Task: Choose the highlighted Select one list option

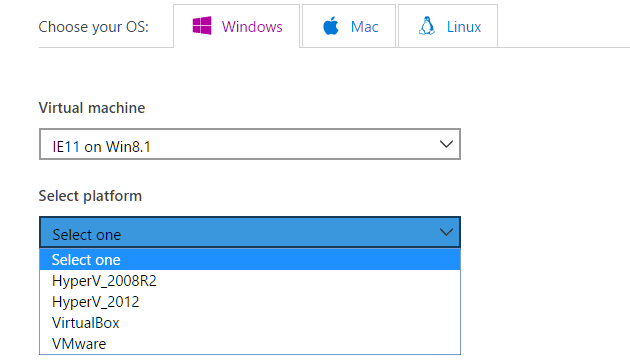Action: tap(250, 260)
